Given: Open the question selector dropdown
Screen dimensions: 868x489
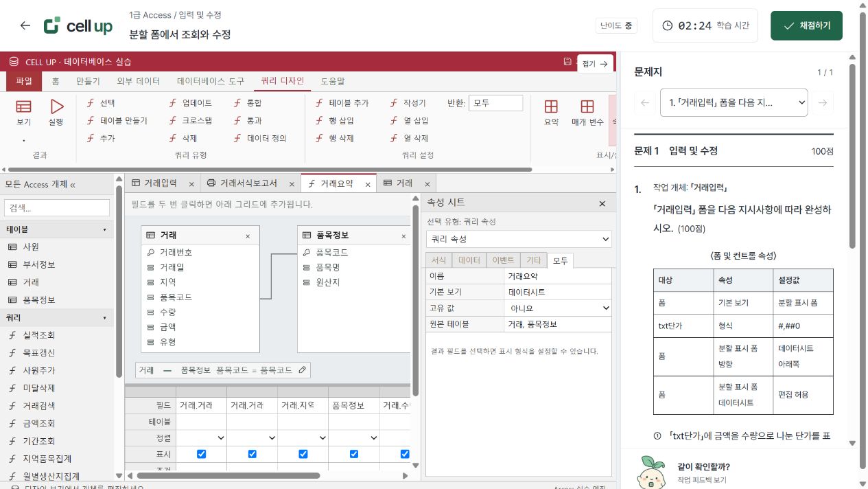Looking at the screenshot, I should point(734,103).
